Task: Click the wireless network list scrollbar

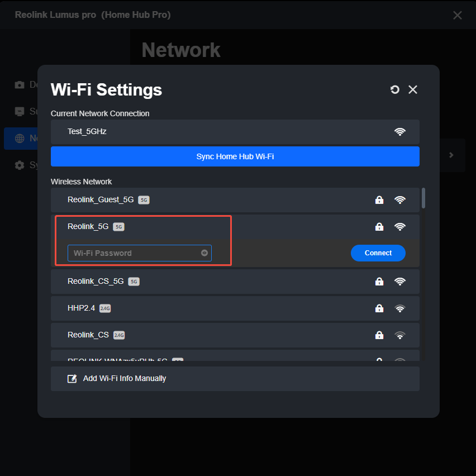Action: pos(423,198)
